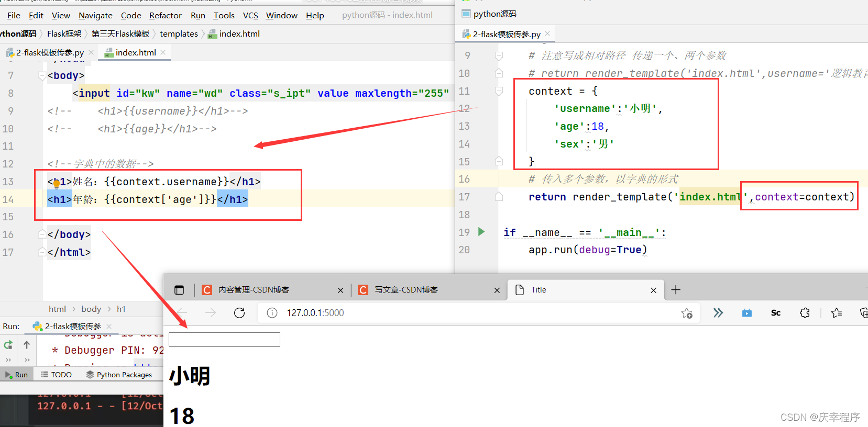Open the Run menu
Screen dimensions: 868x427
pyautogui.click(x=198, y=15)
